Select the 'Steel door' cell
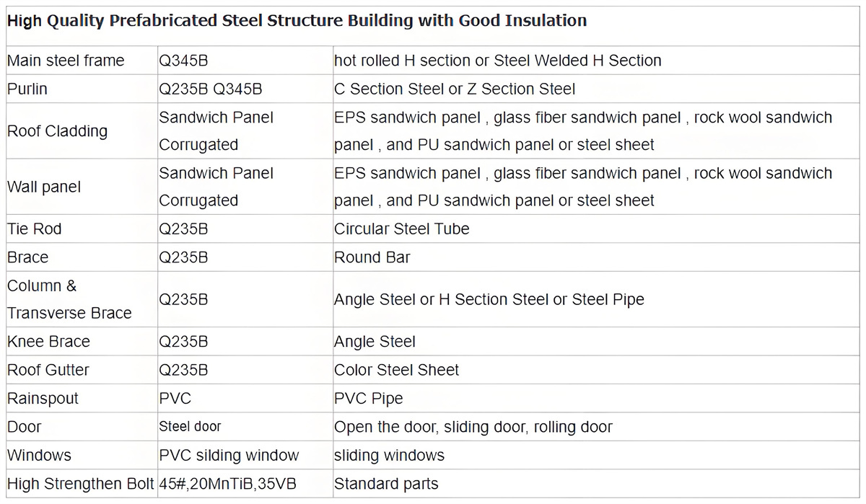This screenshot has height=504, width=866. (245, 426)
